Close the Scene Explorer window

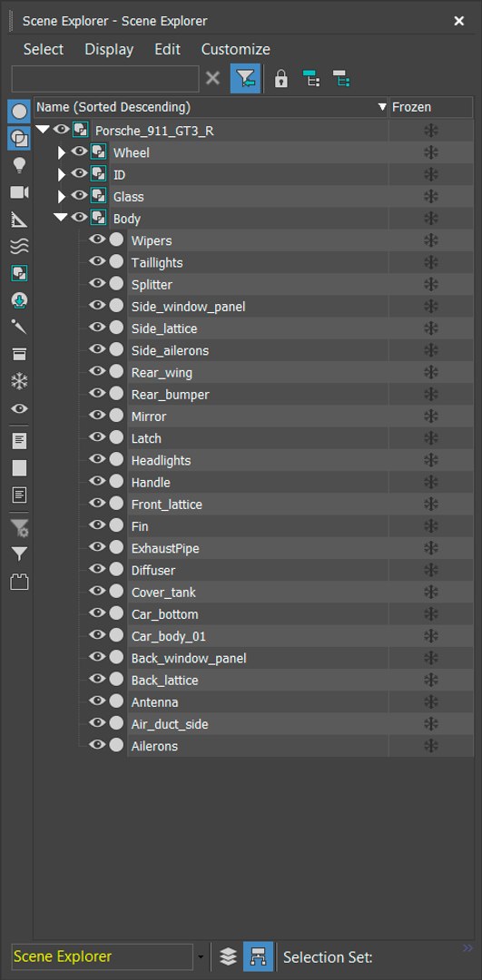point(459,21)
